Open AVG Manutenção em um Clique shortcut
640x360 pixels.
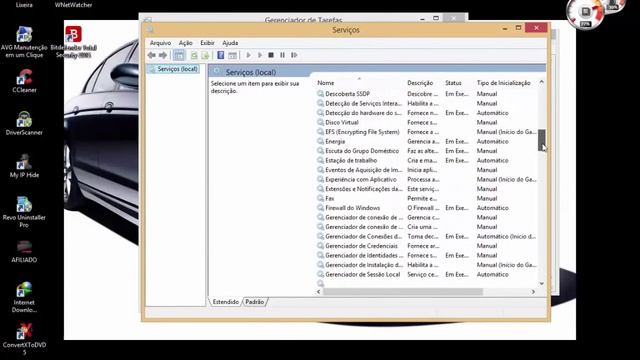pos(24,42)
